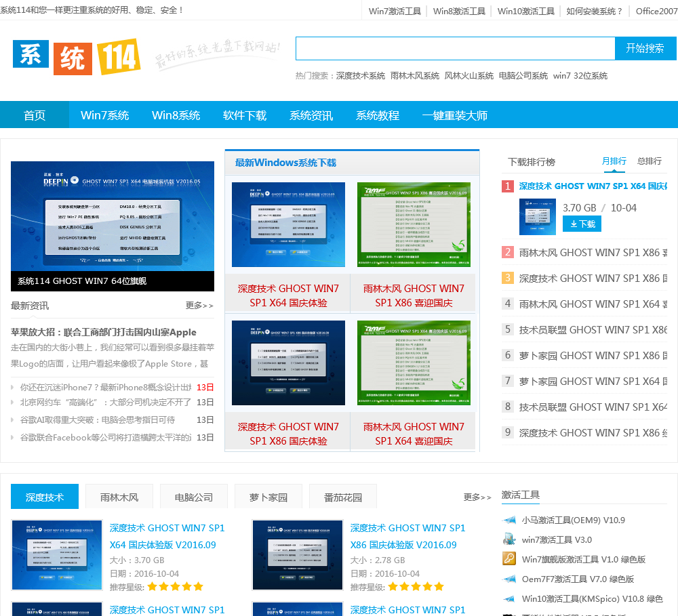Open the Win8激活工具 top link

[x=459, y=12]
